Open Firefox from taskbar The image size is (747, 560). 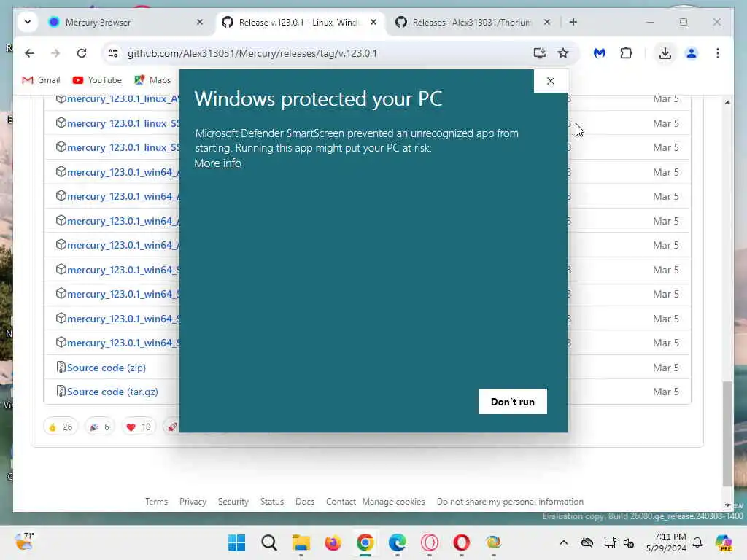pos(333,542)
